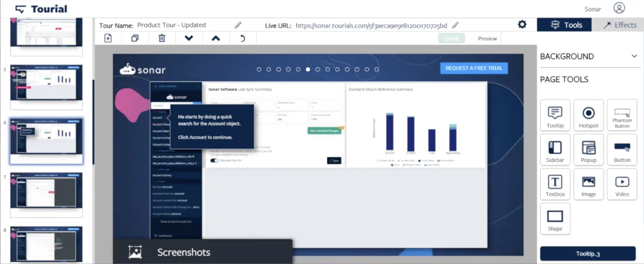Select the first progress dot
Image resolution: width=644 pixels, height=264 pixels.
pyautogui.click(x=259, y=69)
